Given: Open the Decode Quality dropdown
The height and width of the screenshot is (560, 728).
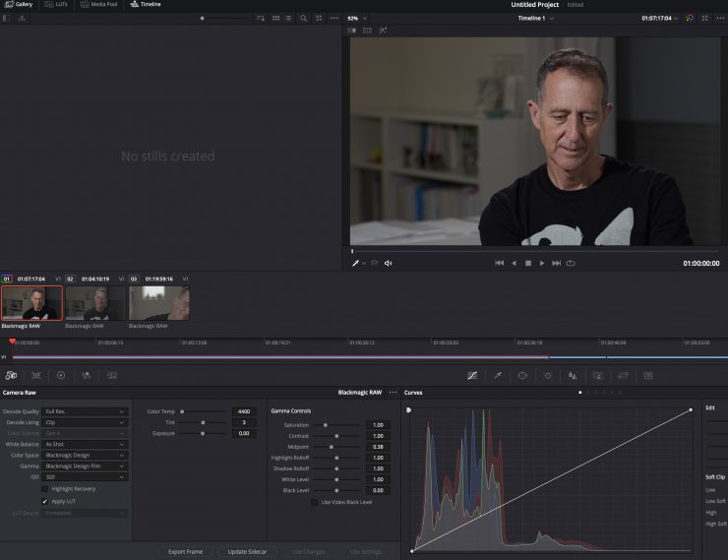Looking at the screenshot, I should point(85,411).
